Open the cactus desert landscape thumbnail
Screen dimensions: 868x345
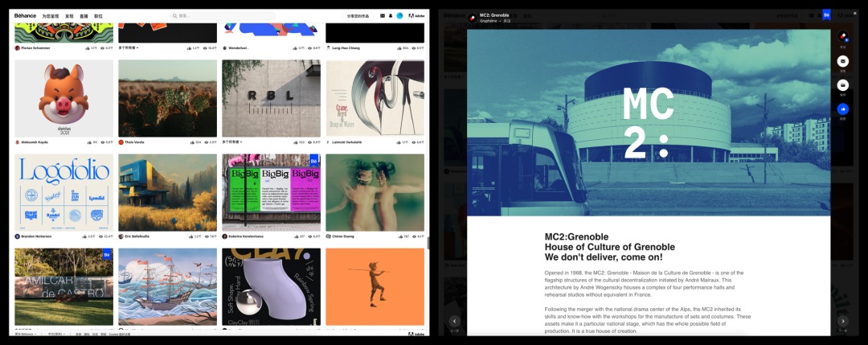[x=168, y=99]
